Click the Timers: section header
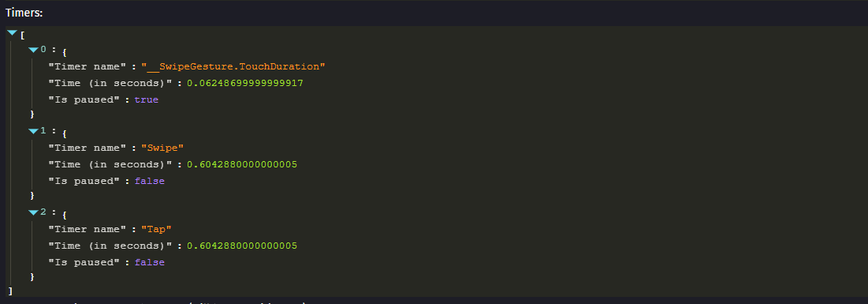868x304 pixels. point(24,13)
